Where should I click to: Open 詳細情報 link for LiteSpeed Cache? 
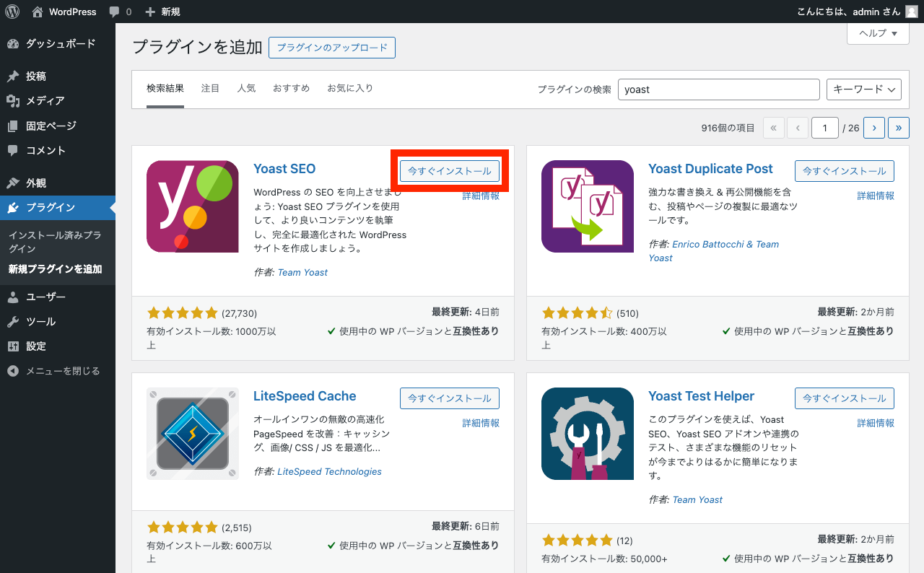point(481,423)
